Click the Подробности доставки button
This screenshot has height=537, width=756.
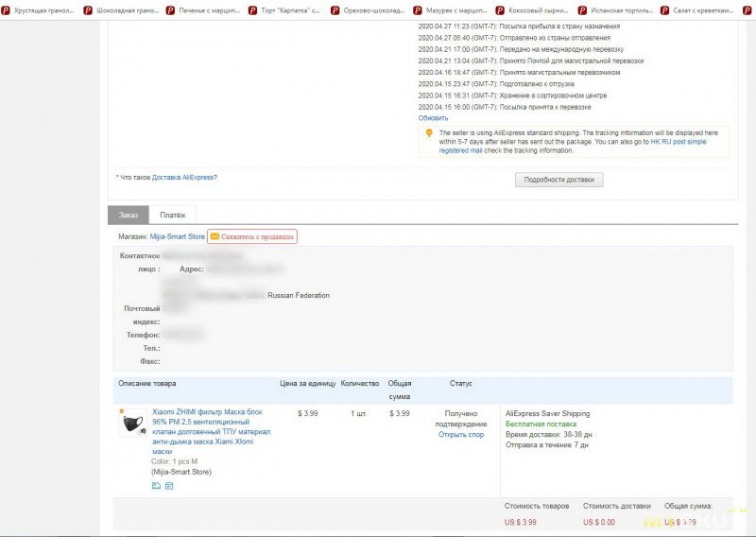[x=558, y=180]
